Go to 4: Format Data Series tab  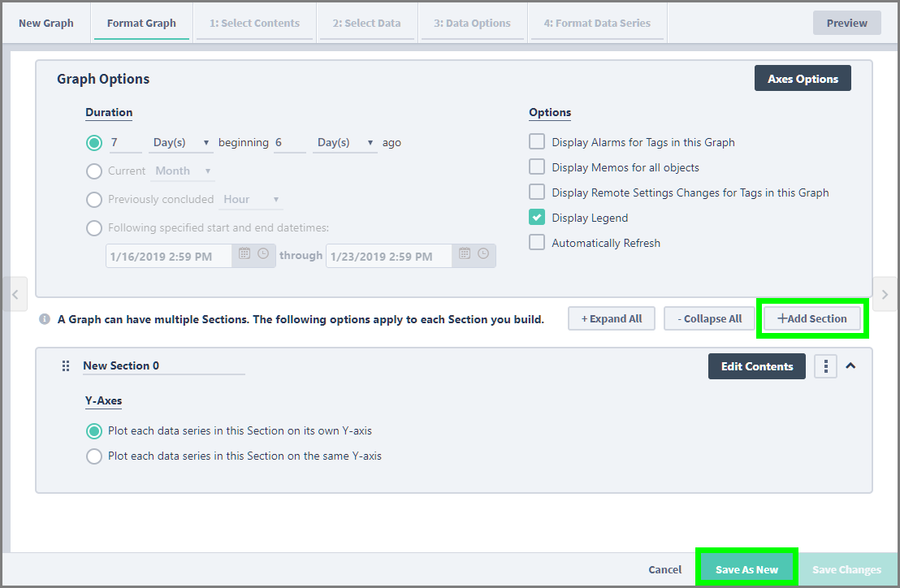click(597, 23)
